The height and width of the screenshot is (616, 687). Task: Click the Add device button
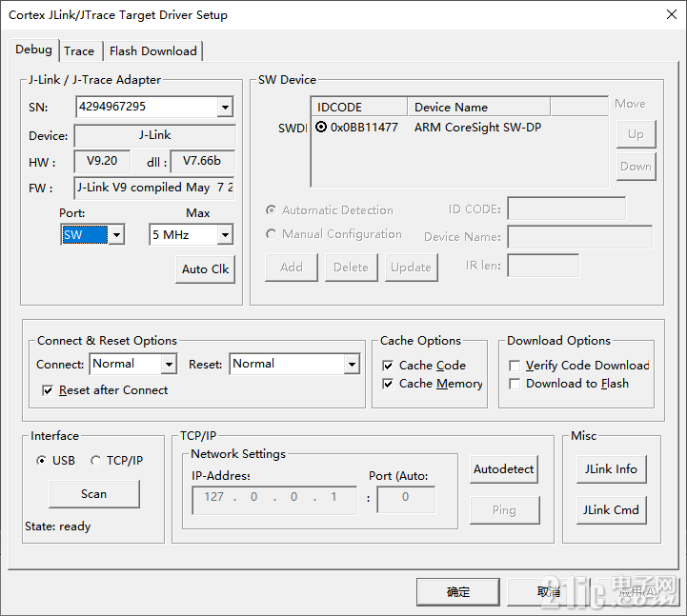[x=292, y=268]
